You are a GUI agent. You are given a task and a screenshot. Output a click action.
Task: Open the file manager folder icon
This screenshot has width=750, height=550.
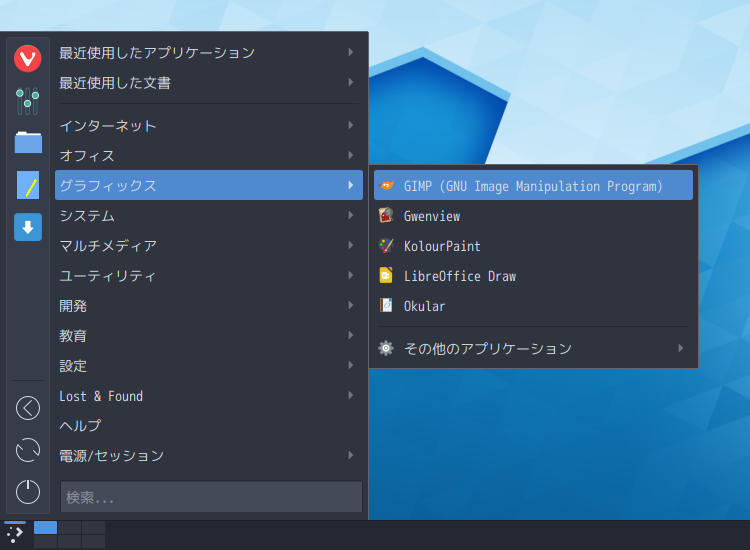[28, 142]
